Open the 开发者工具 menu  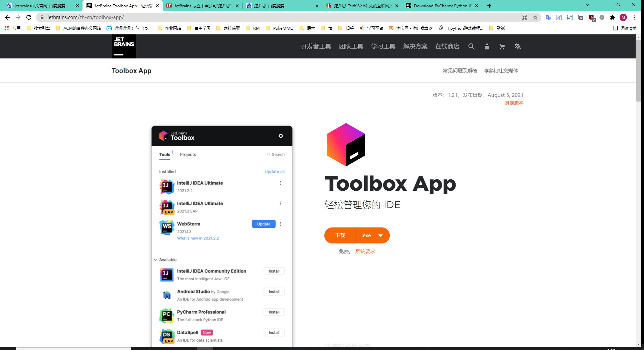(316, 46)
